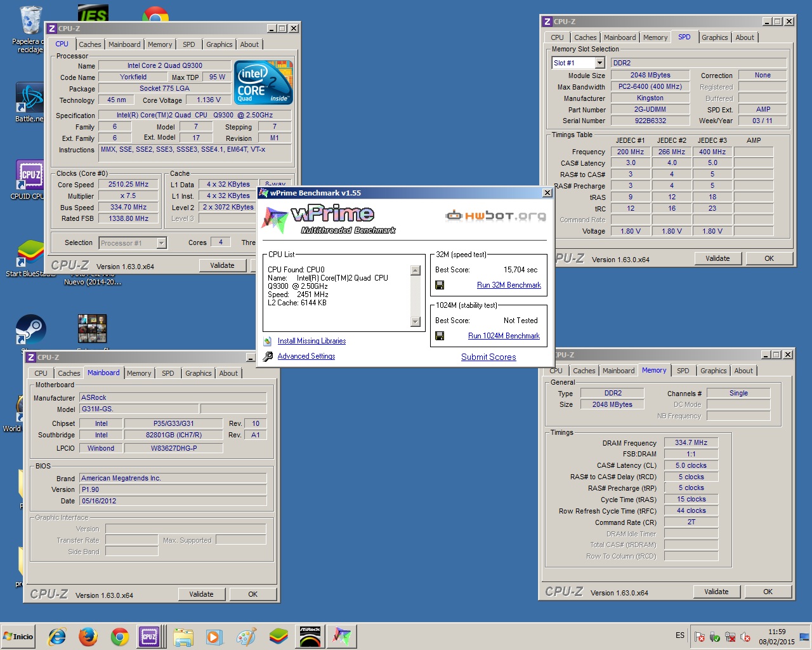The width and height of the screenshot is (812, 650).
Task: Open the CPU tab in the Mainboard window
Action: click(41, 373)
